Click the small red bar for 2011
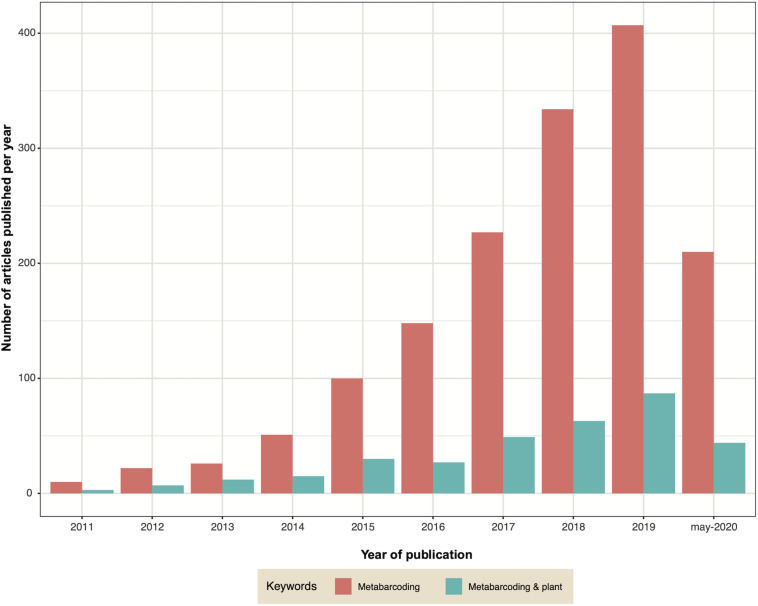 (66, 487)
